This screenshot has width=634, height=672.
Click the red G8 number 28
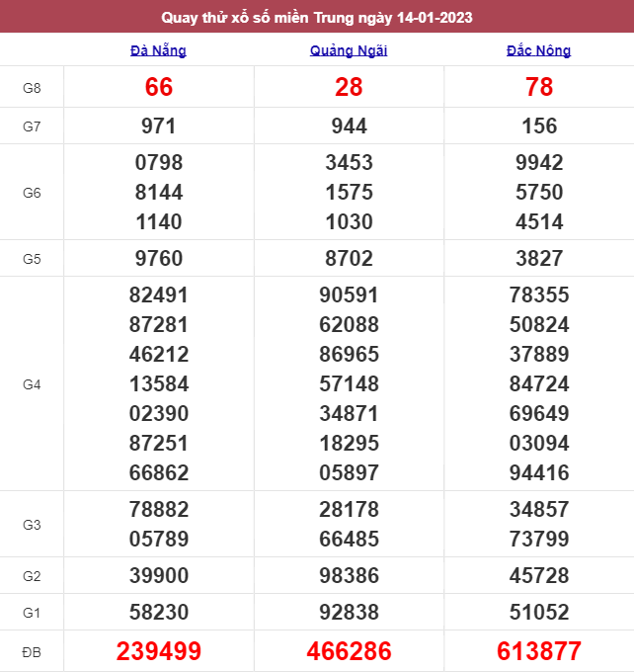349,88
